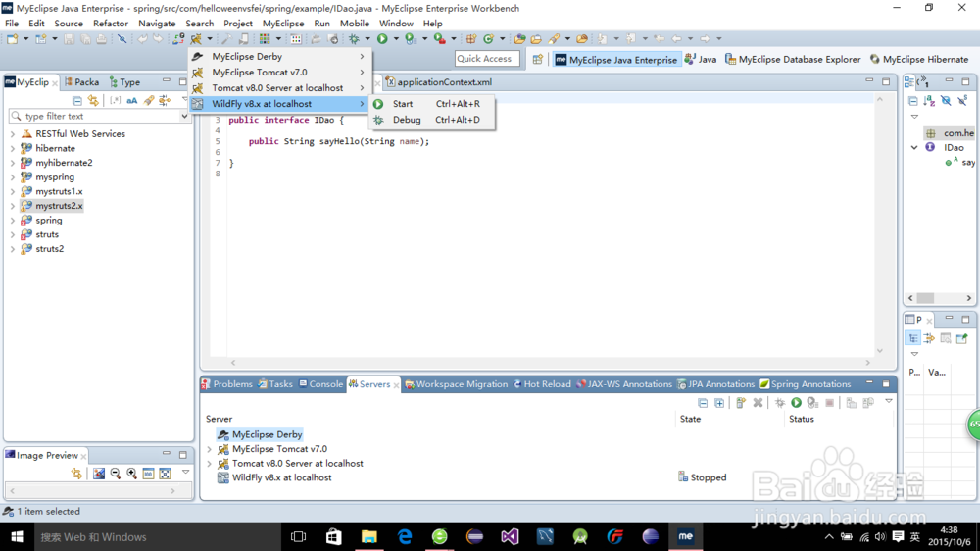
Task: Select Debug in the WildFly submenu
Action: pyautogui.click(x=431, y=120)
